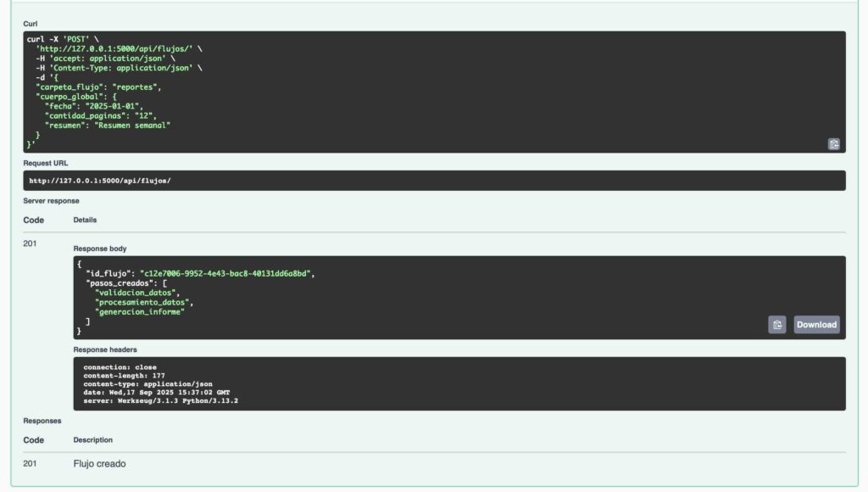Click the 201 code under Responses
The height and width of the screenshot is (492, 868).
[x=30, y=463]
